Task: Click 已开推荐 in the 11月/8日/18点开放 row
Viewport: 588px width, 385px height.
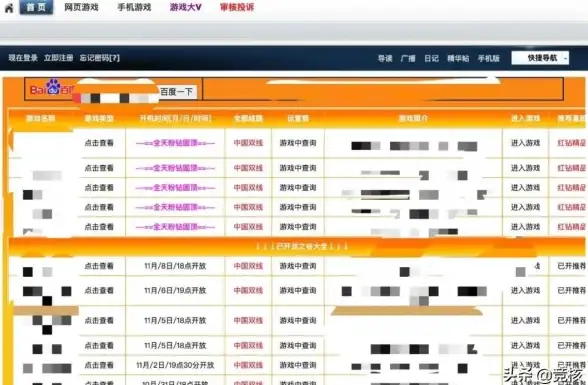Action: (572, 266)
